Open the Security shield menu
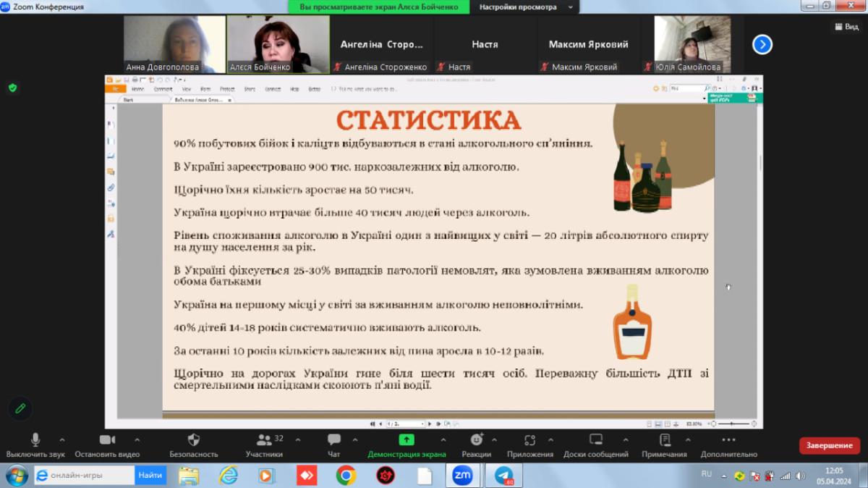 (x=193, y=440)
